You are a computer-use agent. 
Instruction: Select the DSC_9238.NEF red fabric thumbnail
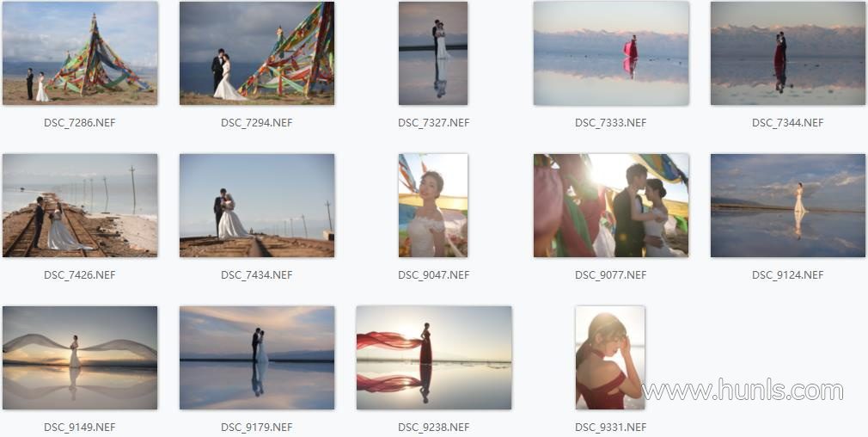(x=433, y=358)
